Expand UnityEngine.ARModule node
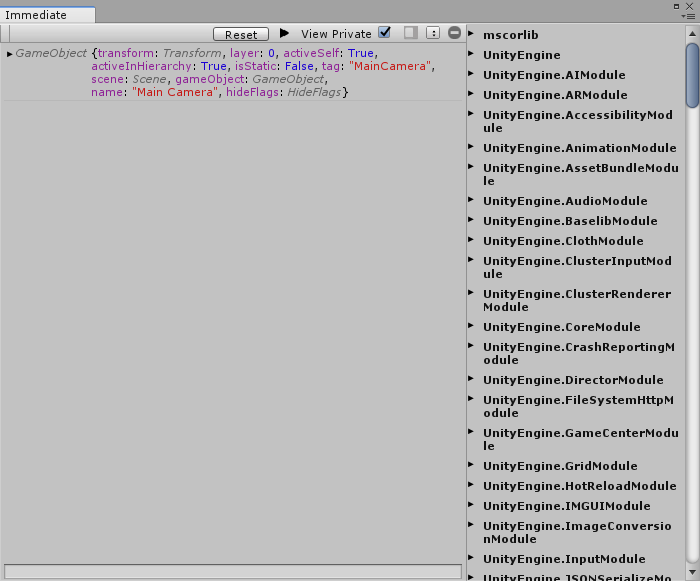 click(471, 94)
